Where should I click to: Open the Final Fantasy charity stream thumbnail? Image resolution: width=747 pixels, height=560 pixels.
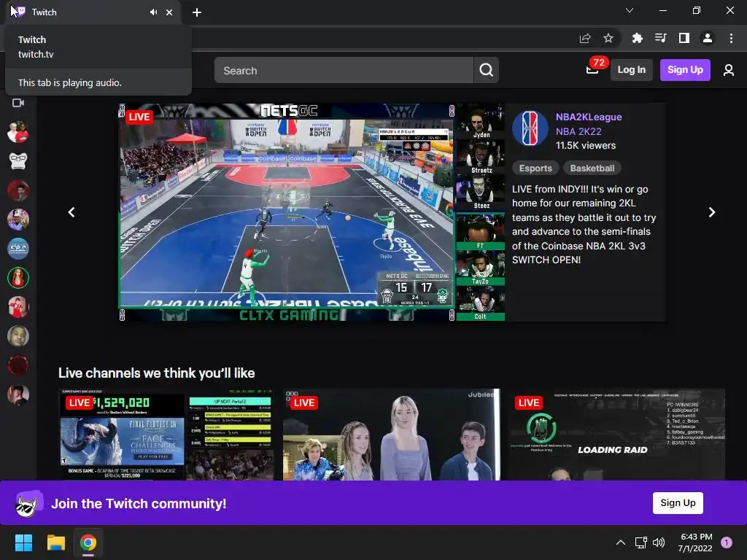[x=167, y=435]
